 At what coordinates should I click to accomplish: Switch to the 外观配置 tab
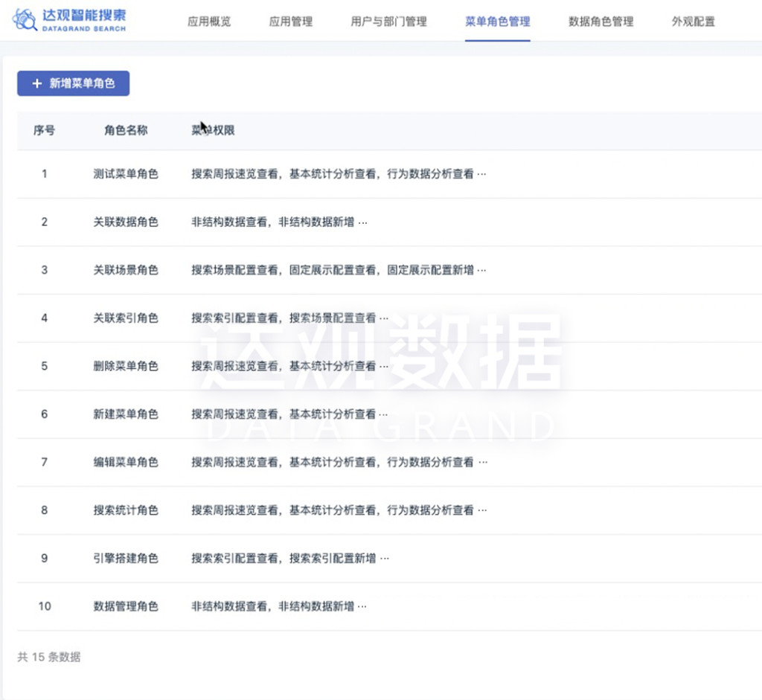click(x=693, y=22)
